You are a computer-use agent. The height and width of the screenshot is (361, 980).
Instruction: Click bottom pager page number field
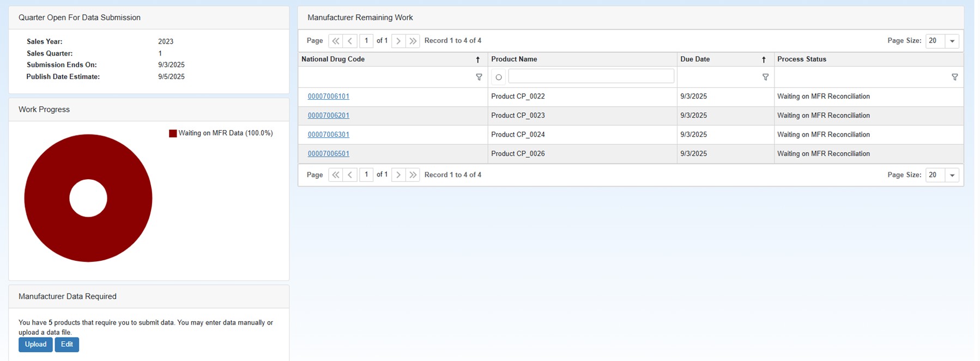(x=366, y=175)
